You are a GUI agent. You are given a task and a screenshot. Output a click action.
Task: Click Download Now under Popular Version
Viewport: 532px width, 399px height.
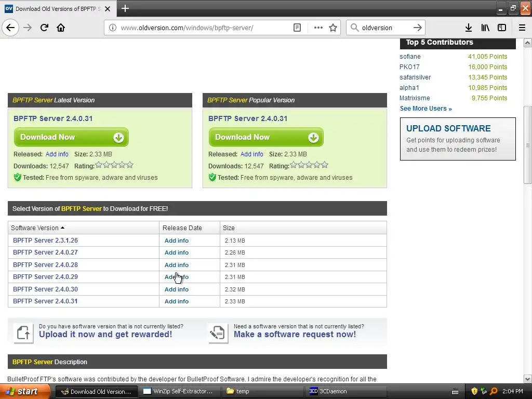[x=266, y=137]
